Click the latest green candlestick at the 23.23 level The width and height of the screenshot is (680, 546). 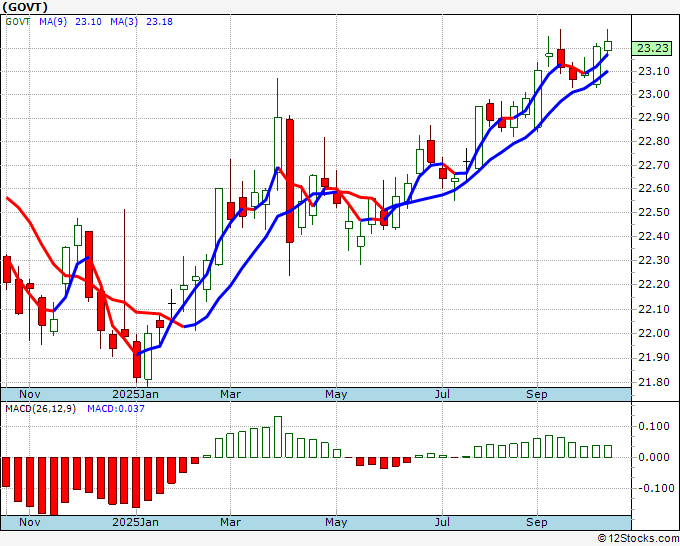[608, 46]
